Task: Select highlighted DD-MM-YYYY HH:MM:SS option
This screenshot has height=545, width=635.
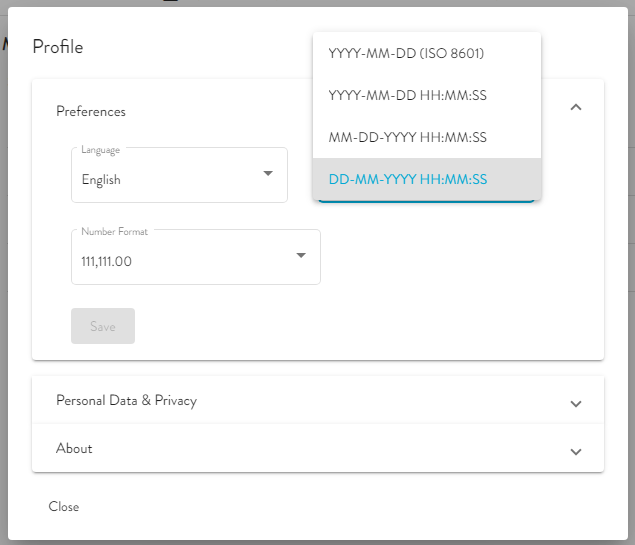Action: click(407, 179)
